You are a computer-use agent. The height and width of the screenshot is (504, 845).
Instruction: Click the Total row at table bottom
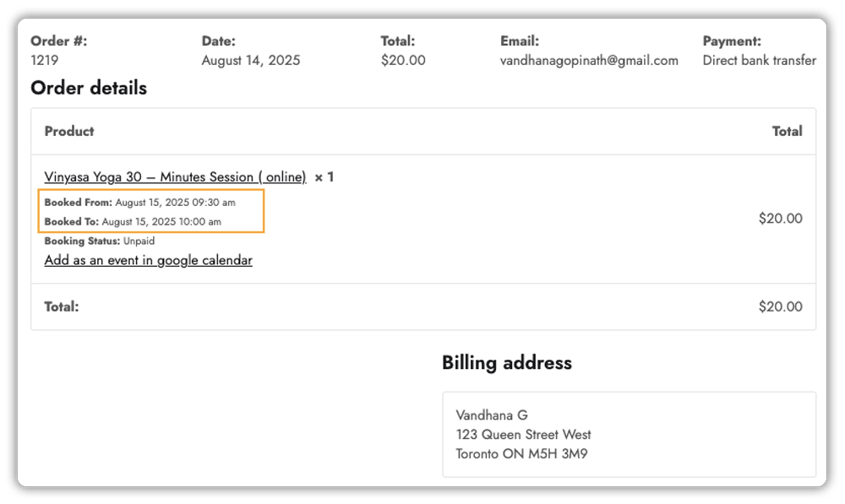coord(61,306)
